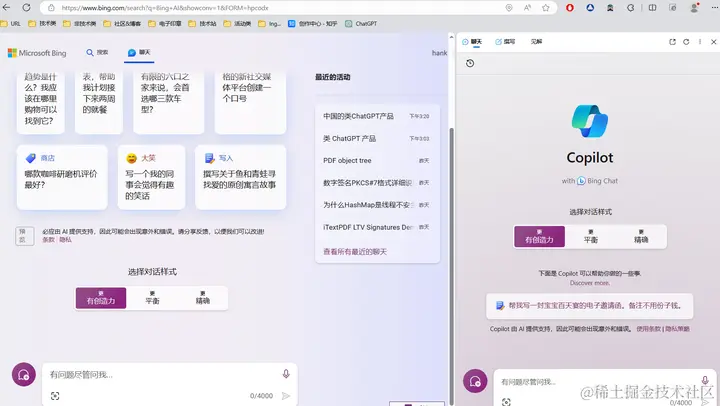The height and width of the screenshot is (406, 720).
Task: Switch to the 搜索 tab on Bing
Action: click(x=97, y=53)
